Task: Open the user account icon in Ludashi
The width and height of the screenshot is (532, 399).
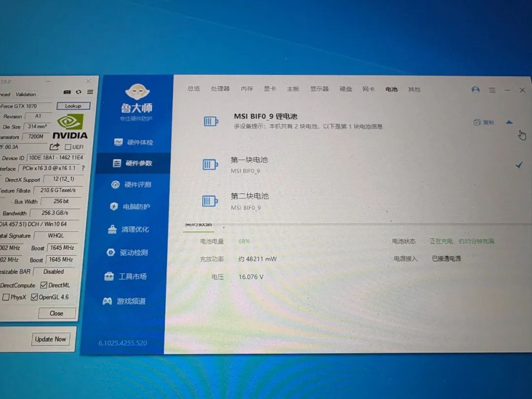Action: click(x=476, y=90)
